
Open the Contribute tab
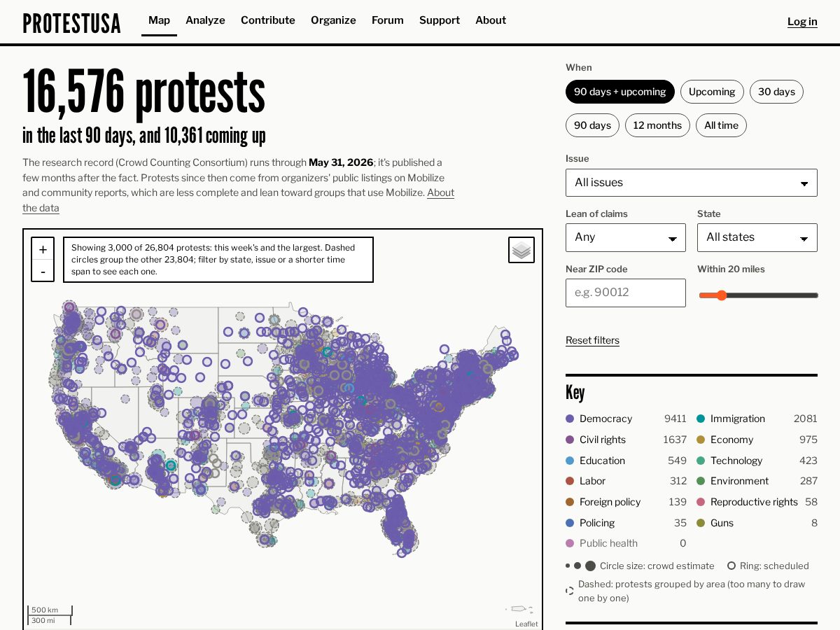click(268, 20)
